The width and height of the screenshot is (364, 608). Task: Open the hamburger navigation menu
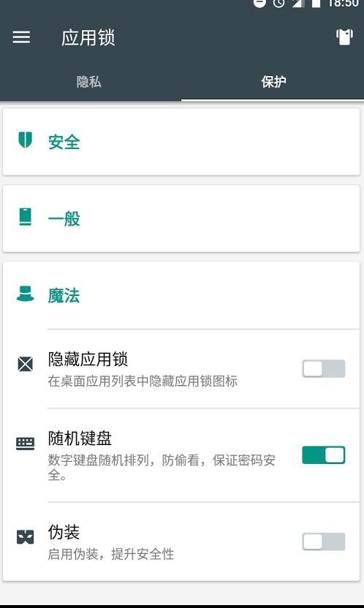(x=21, y=37)
